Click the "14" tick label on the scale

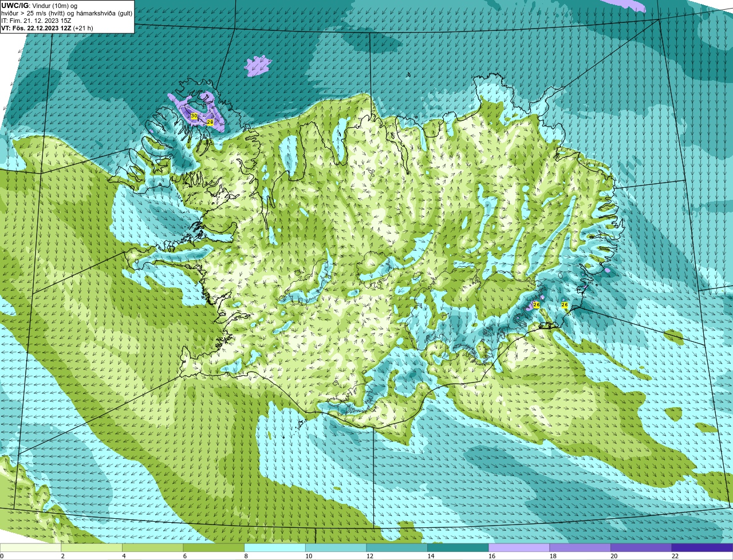tap(431, 556)
